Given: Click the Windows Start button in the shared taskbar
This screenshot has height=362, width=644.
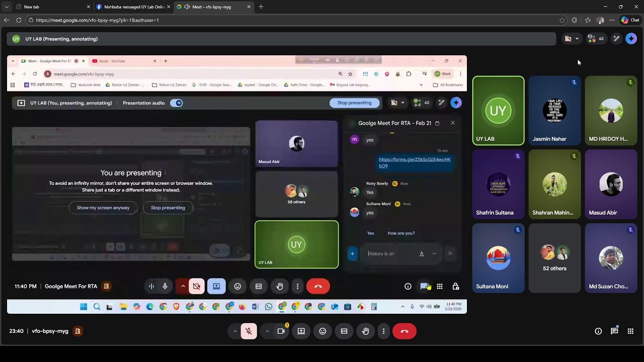Looking at the screenshot, I should [84, 307].
